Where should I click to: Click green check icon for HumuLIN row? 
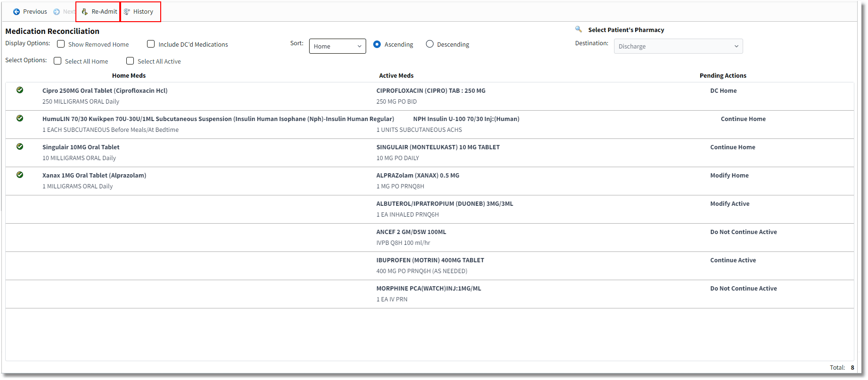(20, 118)
